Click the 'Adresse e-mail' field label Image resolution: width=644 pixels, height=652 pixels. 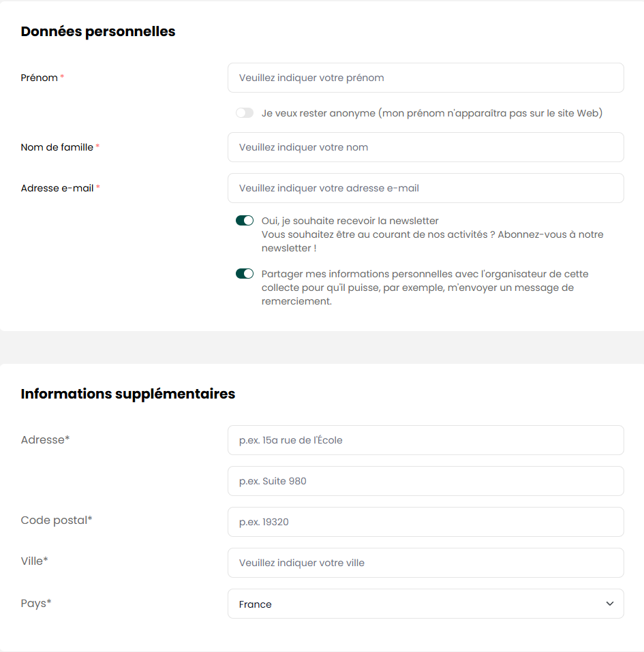57,188
